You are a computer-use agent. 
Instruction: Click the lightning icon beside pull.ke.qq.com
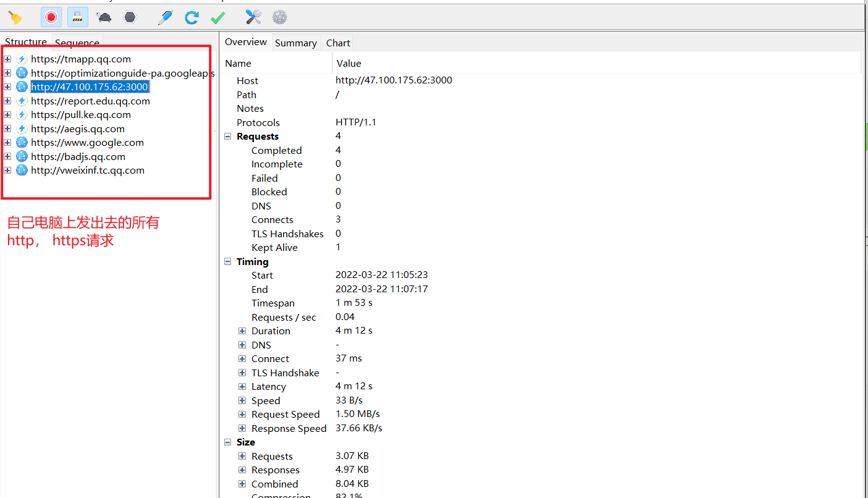(x=22, y=115)
